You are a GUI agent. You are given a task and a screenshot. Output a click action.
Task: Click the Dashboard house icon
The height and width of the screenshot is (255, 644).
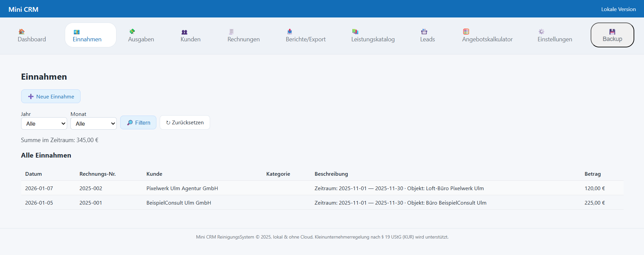(x=21, y=32)
